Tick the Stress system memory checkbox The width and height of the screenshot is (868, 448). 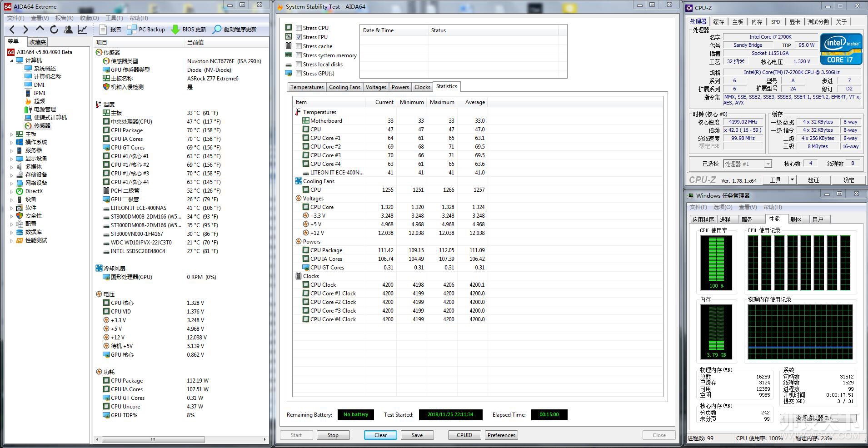pyautogui.click(x=299, y=55)
